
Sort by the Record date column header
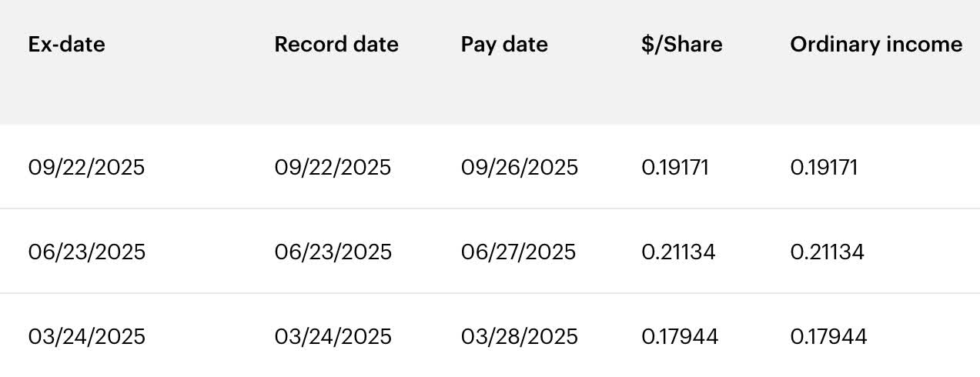click(x=336, y=45)
